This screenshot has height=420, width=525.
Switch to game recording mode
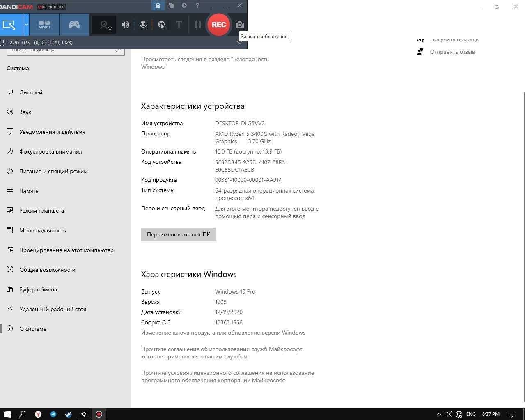tap(74, 25)
